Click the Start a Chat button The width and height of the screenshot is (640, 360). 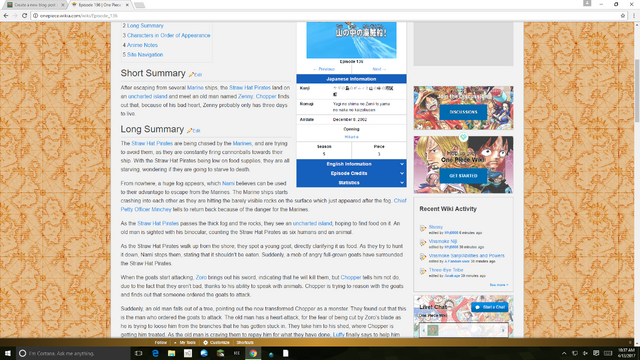490,307
